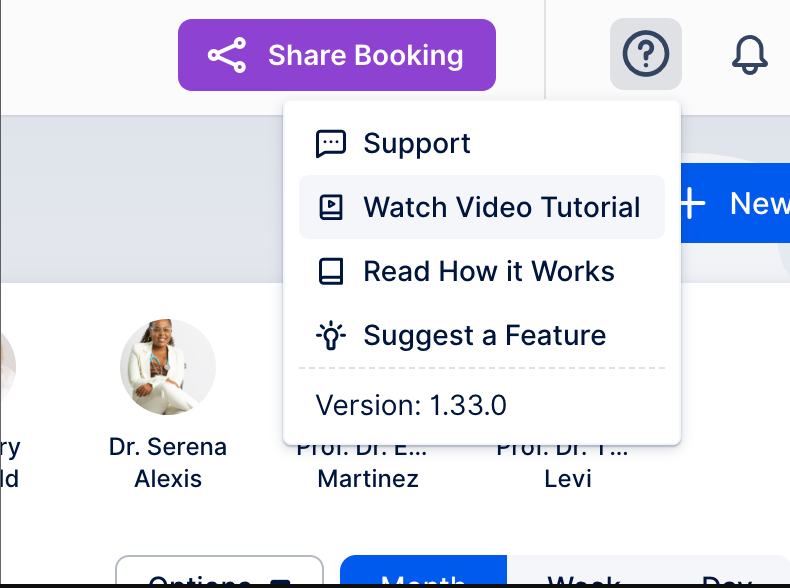Click the chat bubble icon beside Support
This screenshot has width=790, height=588.
pos(331,144)
